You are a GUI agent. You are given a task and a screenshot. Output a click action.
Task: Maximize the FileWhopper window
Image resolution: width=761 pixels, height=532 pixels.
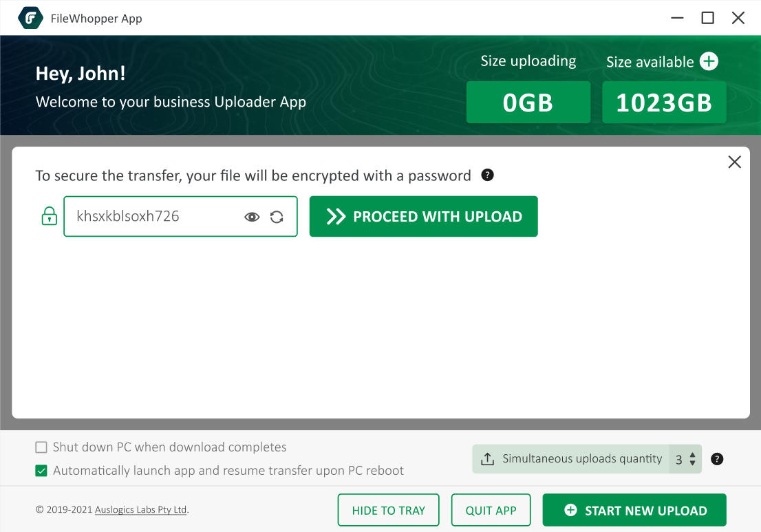coord(707,18)
